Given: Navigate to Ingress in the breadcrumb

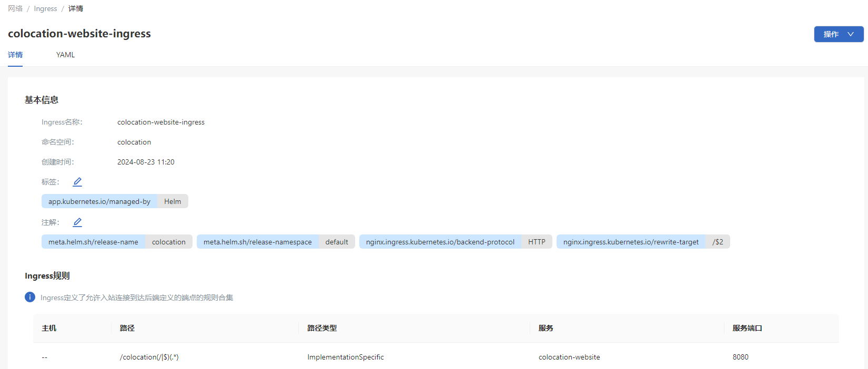Looking at the screenshot, I should point(45,8).
